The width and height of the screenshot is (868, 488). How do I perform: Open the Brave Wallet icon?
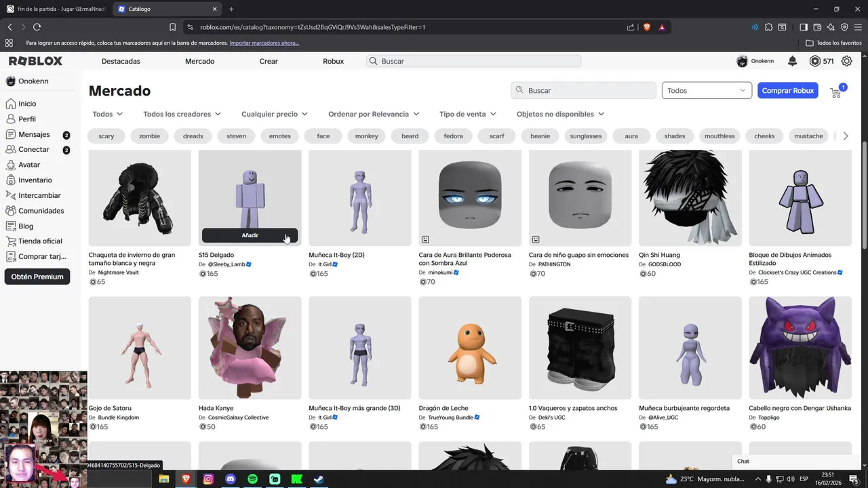point(817,27)
